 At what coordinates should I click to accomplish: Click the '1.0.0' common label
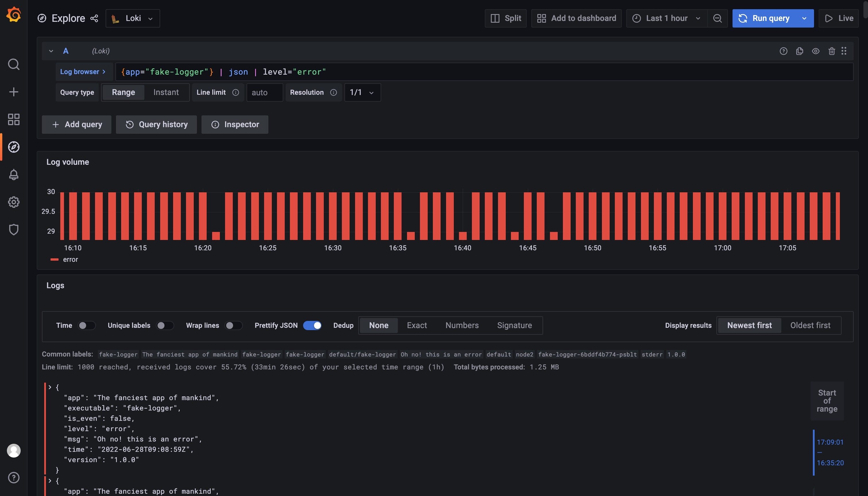pos(676,354)
